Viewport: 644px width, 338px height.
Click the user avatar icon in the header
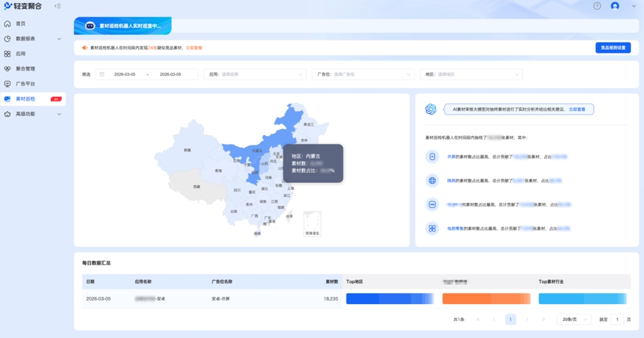coord(615,6)
